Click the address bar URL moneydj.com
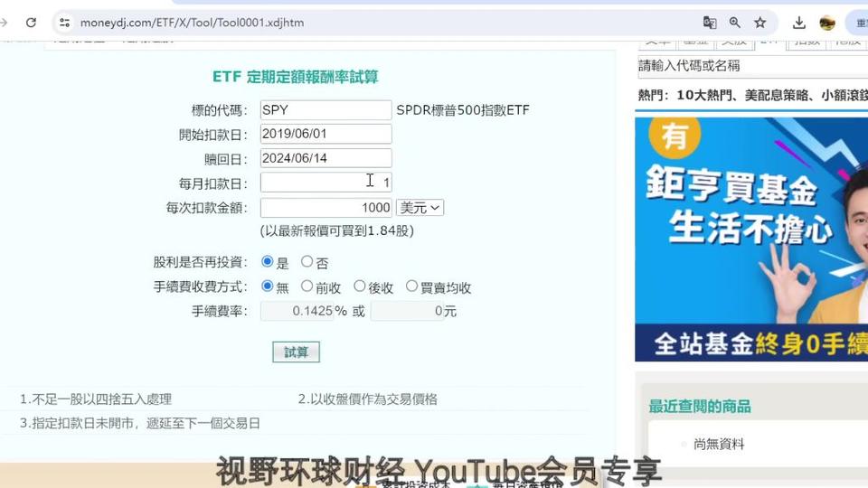Screen dimensions: 868x488 [192, 23]
